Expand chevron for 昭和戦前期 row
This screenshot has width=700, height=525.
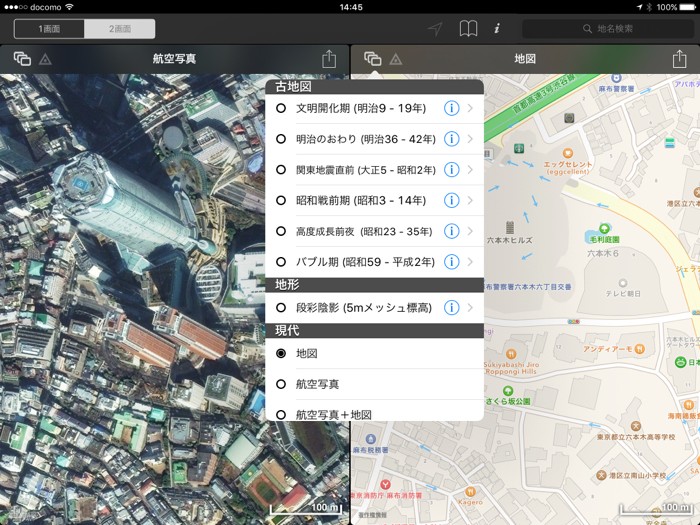(471, 200)
